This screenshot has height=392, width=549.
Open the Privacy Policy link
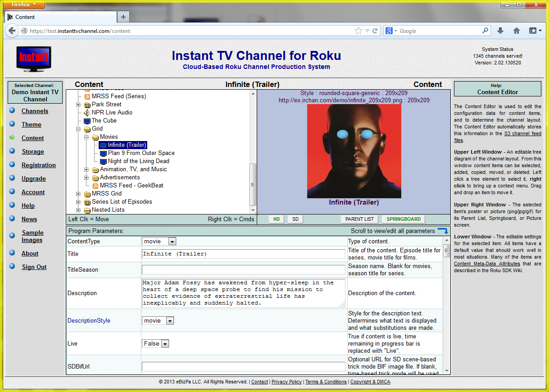coord(286,382)
